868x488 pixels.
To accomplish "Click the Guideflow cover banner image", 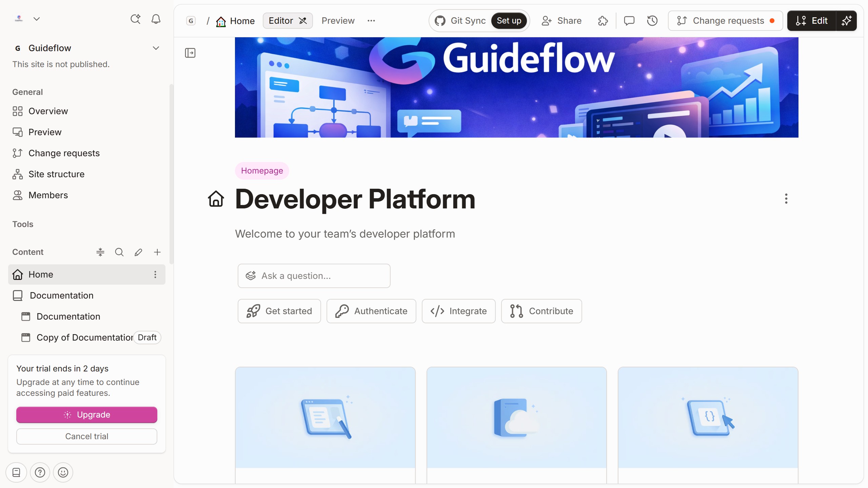I will (x=517, y=87).
